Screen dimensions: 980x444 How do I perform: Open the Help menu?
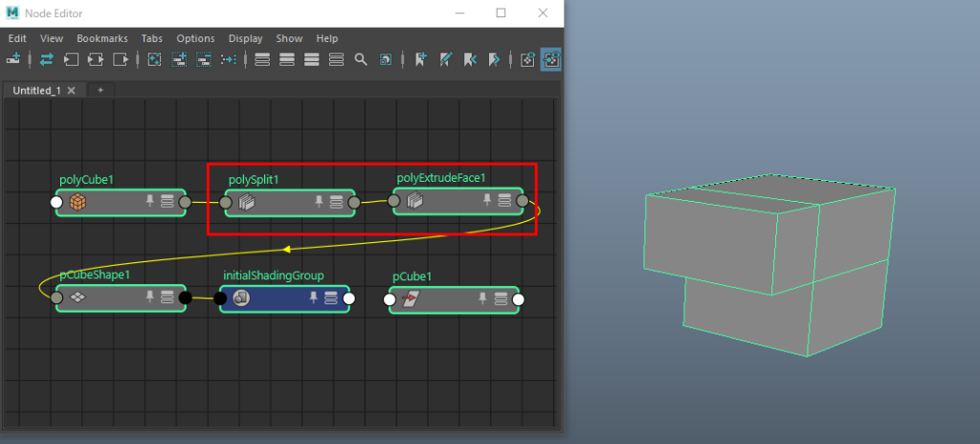click(327, 39)
